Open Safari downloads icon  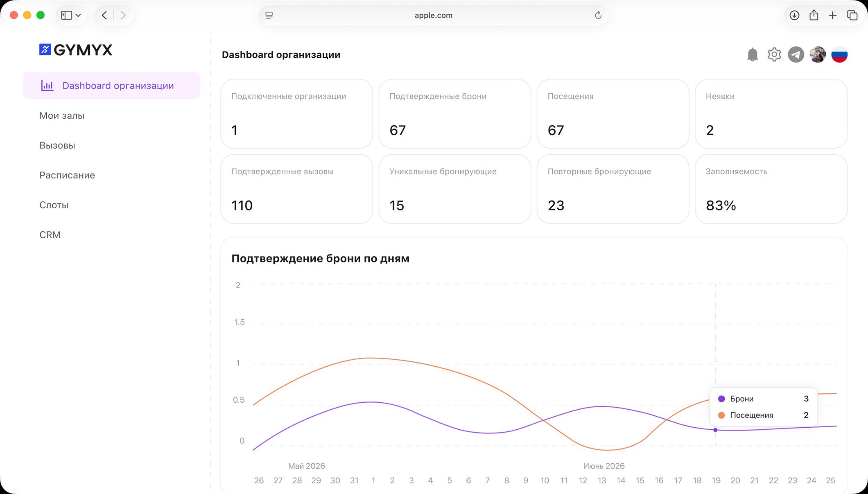click(x=794, y=15)
